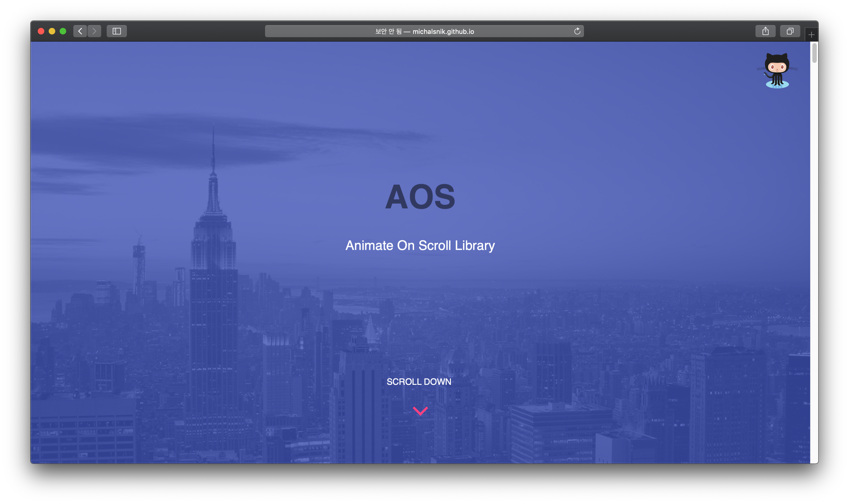Go forward to the next page
This screenshot has width=849, height=504.
pyautogui.click(x=94, y=31)
